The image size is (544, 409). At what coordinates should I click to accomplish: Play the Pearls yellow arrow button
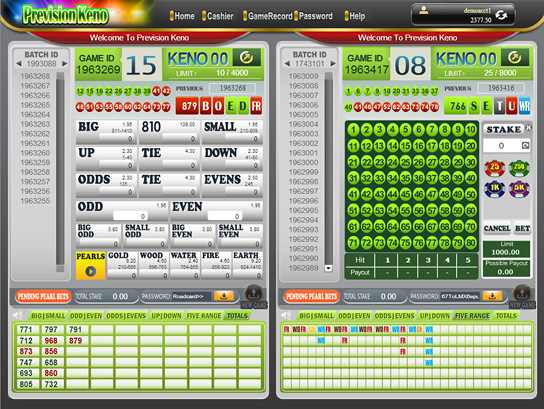click(x=91, y=271)
